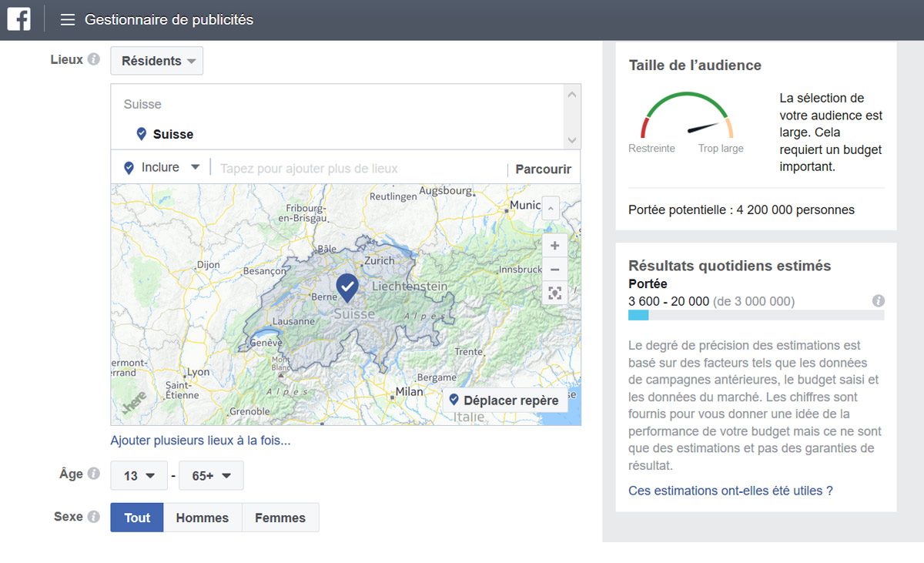Click Reutlingen label on the map
Screen dimensions: 924x563
pos(393,196)
